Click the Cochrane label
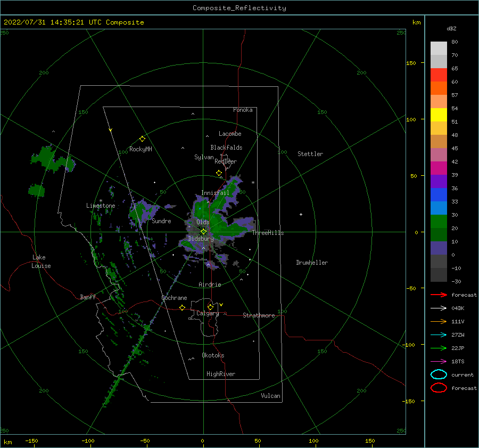Screen dimensions: 479x448 (174, 298)
